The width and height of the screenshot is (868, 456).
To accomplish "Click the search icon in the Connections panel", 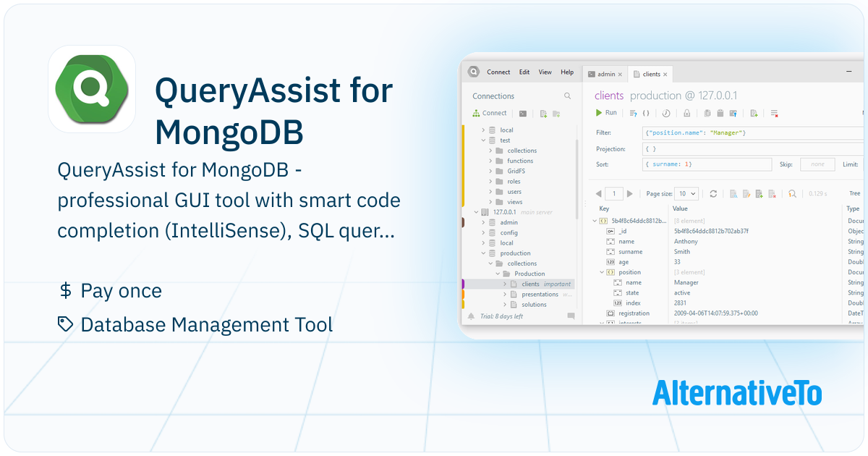I will (x=568, y=96).
